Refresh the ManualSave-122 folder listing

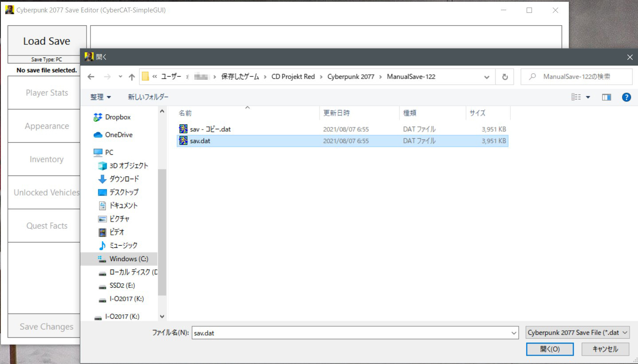coord(504,77)
